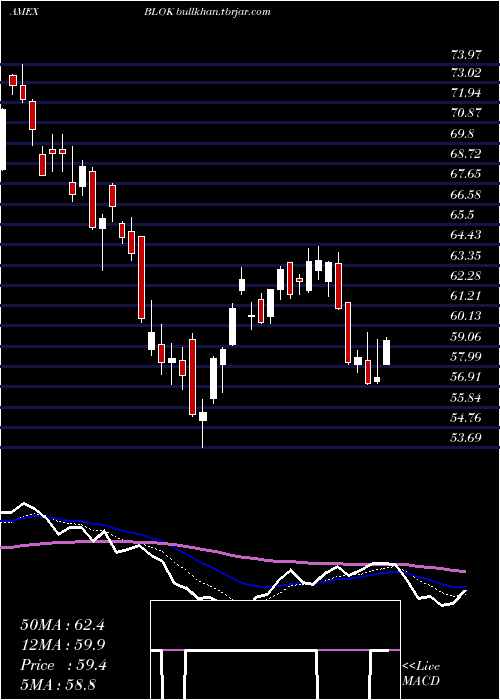Viewport: 500px width, 700px height.
Task: Click the 65.5 price level label
Action: 463,215
